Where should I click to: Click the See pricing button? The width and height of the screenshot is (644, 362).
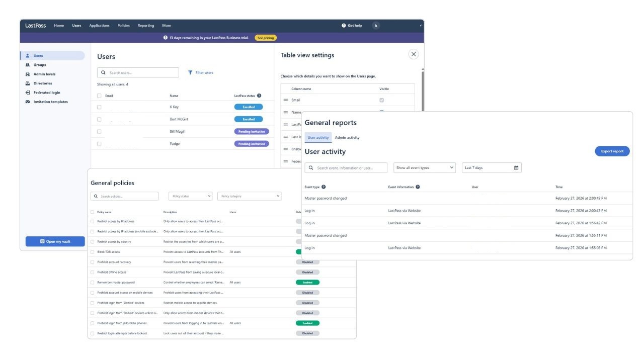(x=266, y=38)
